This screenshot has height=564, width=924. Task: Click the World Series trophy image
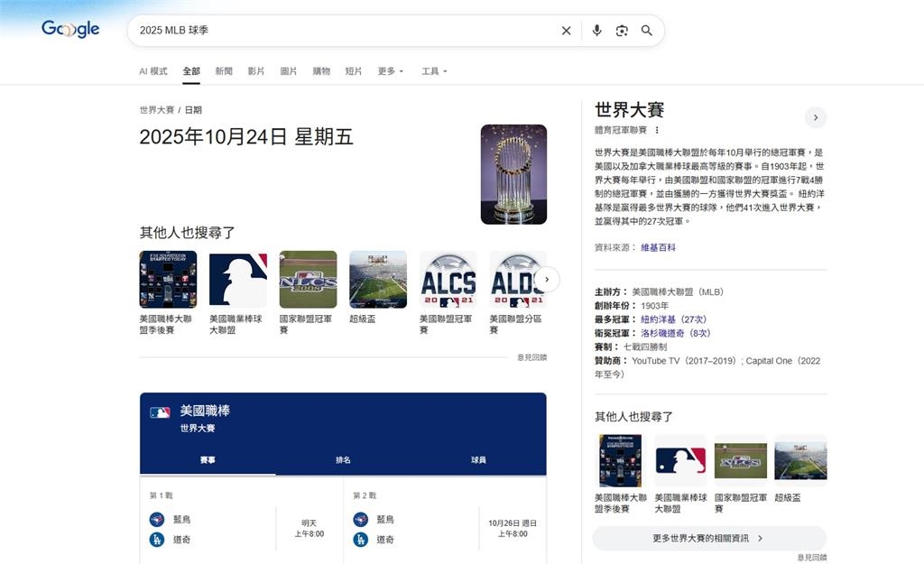pos(513,174)
